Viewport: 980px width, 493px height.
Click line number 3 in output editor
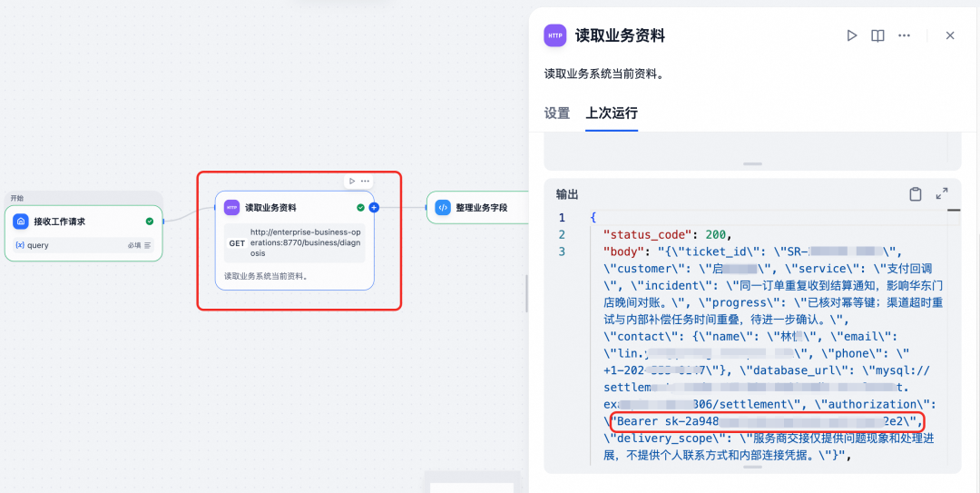(x=562, y=251)
